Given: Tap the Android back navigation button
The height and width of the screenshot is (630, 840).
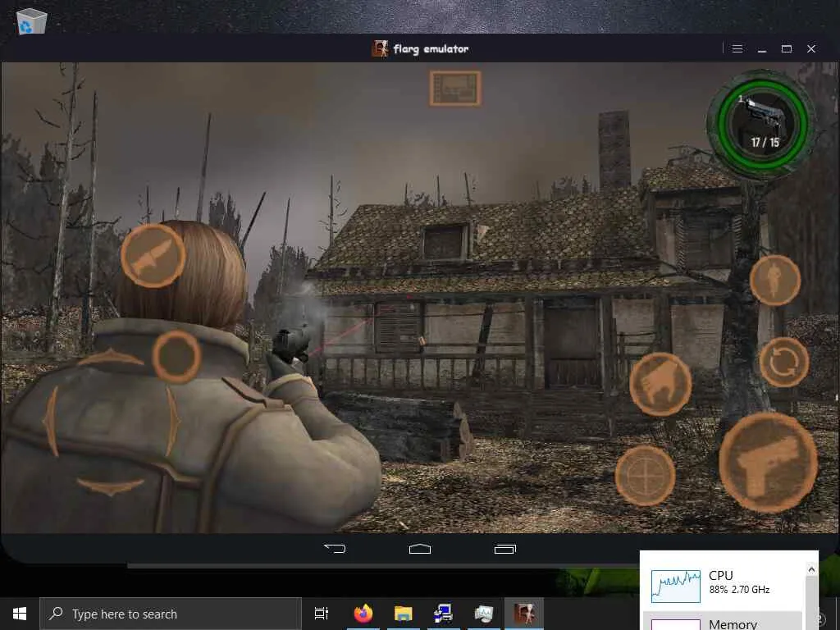Looking at the screenshot, I should coord(335,549).
